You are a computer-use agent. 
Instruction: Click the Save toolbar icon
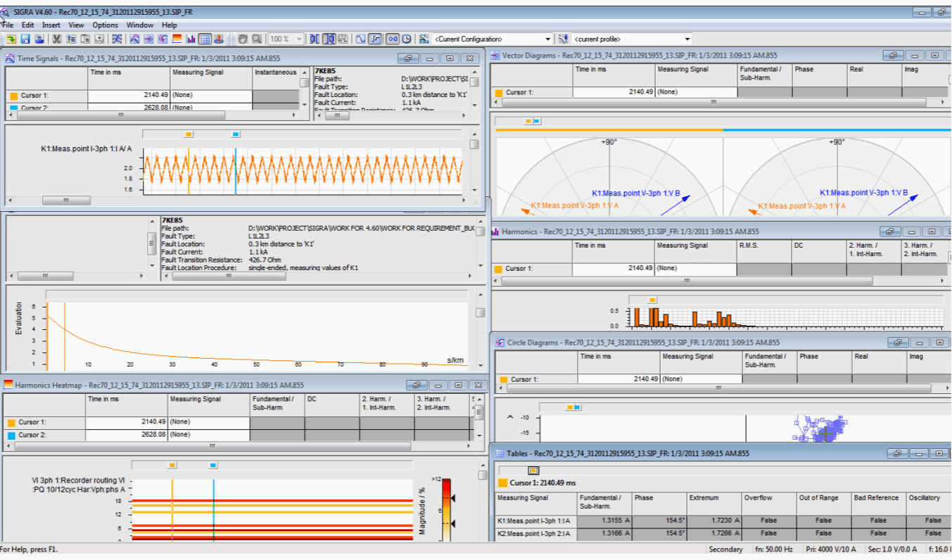25,39
